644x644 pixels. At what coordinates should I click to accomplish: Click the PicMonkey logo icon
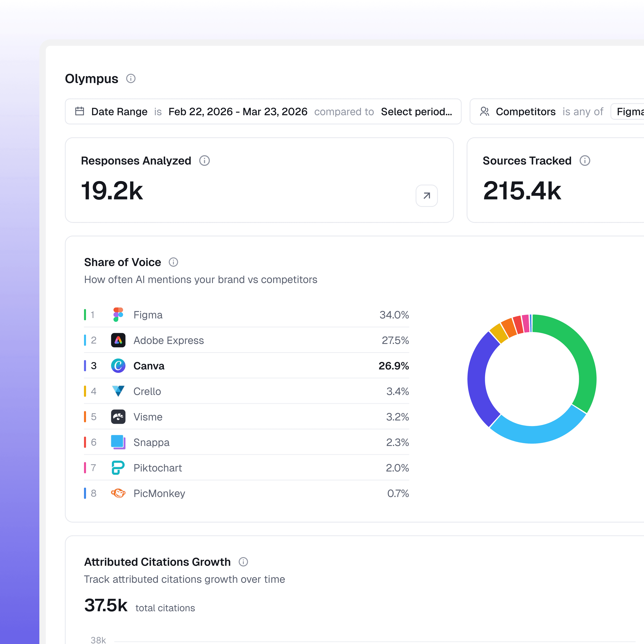[x=118, y=493]
